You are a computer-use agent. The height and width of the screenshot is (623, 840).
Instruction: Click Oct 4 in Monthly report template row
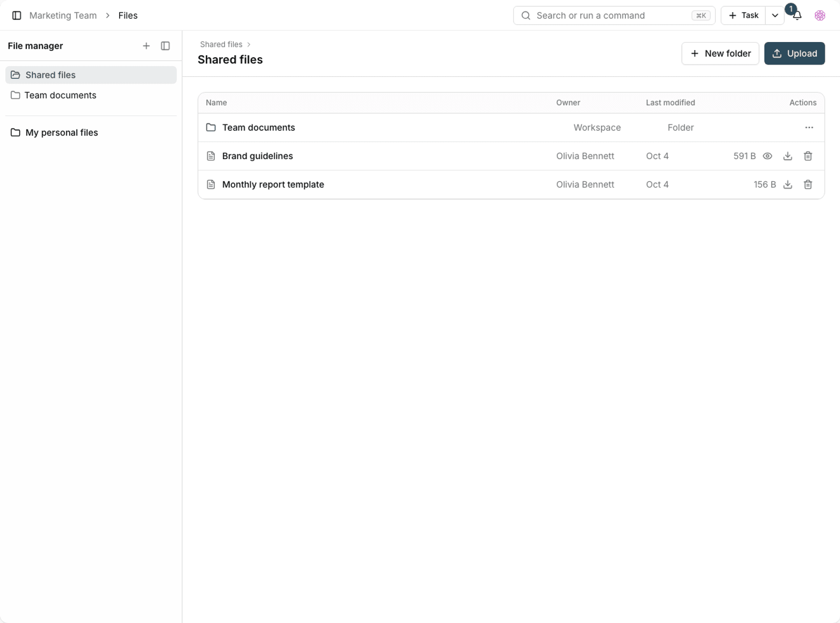click(657, 184)
